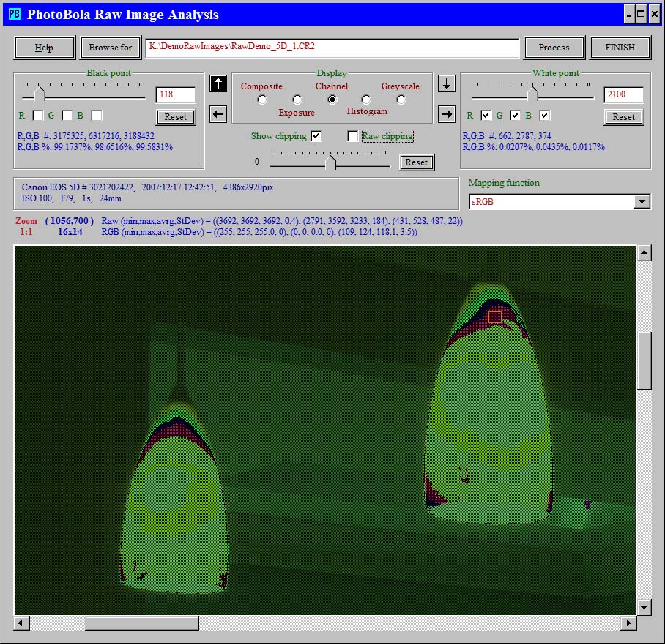Reset the White point value
The height and width of the screenshot is (644, 665).
(x=623, y=117)
